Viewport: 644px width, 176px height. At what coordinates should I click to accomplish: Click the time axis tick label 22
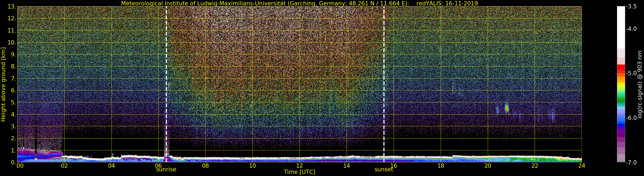click(x=535, y=166)
